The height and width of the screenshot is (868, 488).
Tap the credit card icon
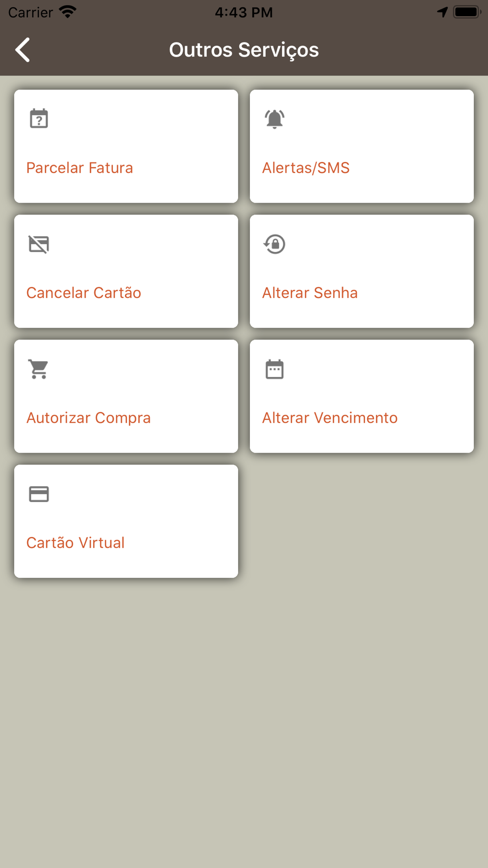[39, 494]
